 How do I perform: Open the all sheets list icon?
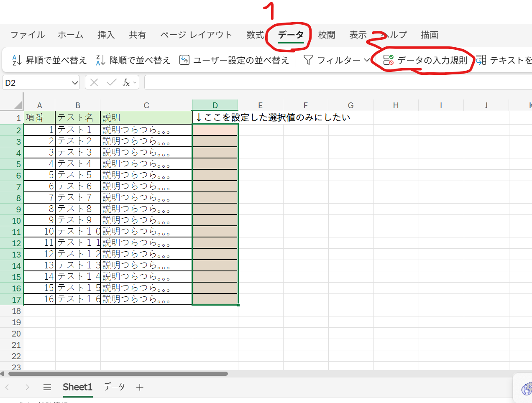[47, 388]
